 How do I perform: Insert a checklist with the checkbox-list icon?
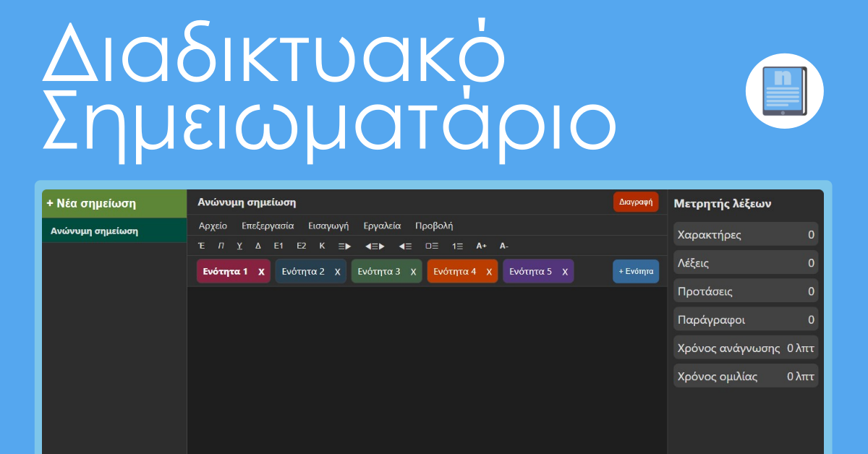(432, 246)
